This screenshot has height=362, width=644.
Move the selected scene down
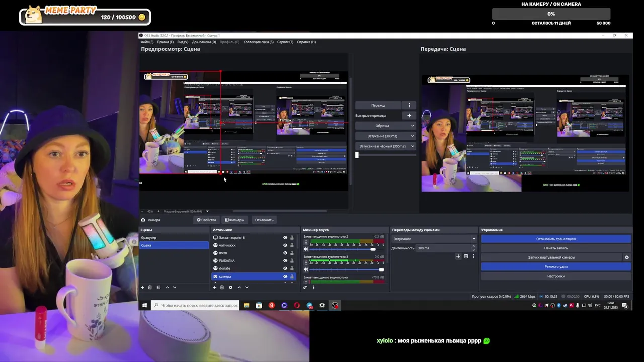(175, 287)
